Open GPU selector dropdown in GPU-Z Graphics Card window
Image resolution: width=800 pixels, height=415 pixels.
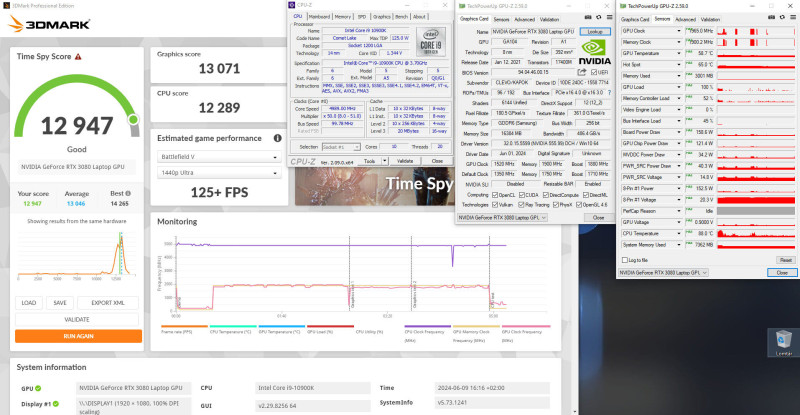pyautogui.click(x=502, y=217)
